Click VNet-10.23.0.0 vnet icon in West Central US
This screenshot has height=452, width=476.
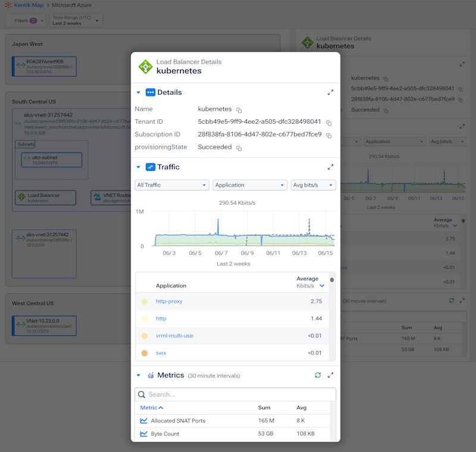(21, 325)
